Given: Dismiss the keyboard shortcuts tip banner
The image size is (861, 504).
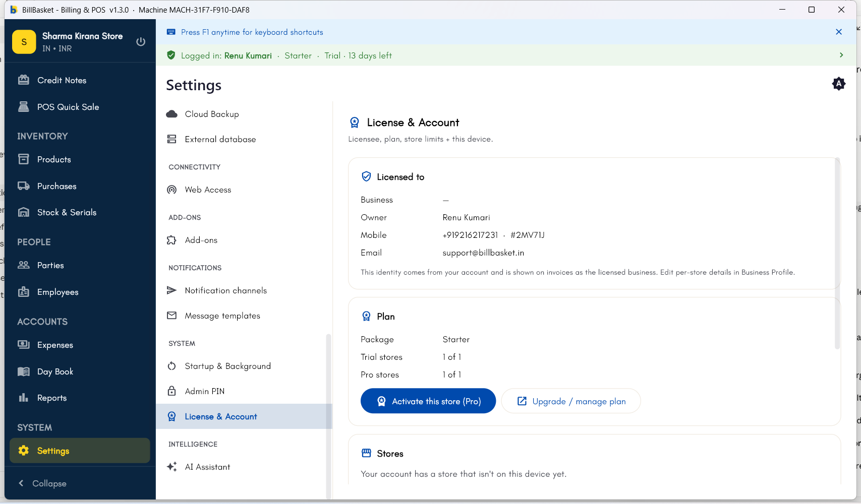Looking at the screenshot, I should [x=839, y=32].
